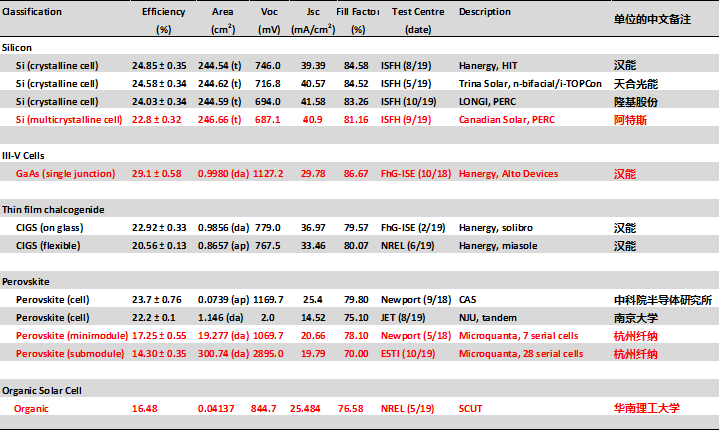Click the Voc column header

269,12
